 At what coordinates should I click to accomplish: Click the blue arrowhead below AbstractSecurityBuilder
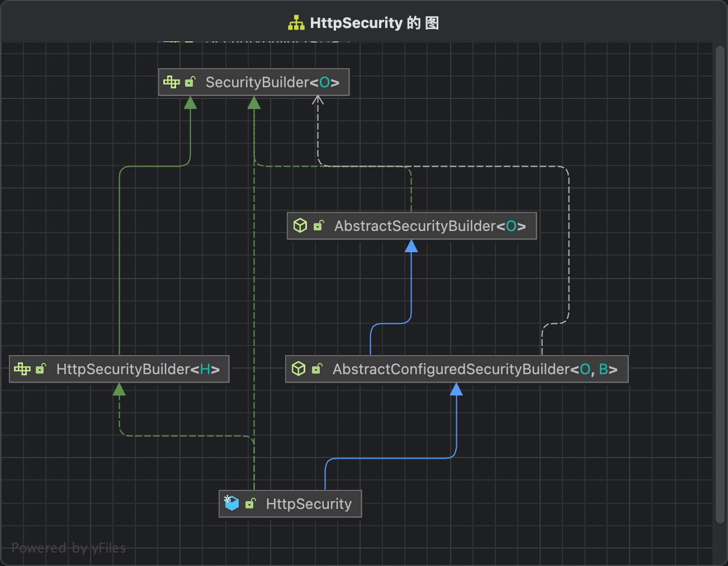[x=412, y=246]
